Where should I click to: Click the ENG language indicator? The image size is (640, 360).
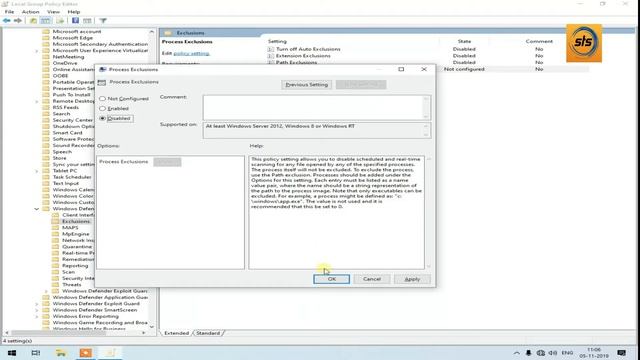[x=567, y=353]
